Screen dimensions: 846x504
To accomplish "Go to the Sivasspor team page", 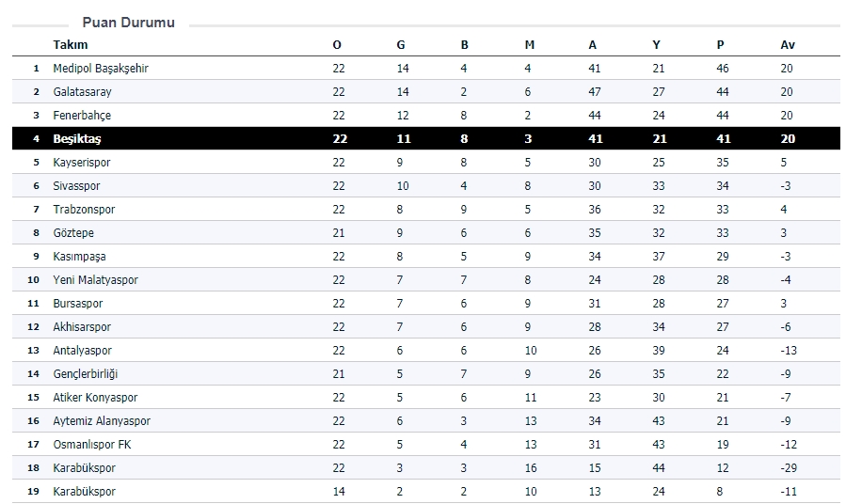I will click(x=76, y=186).
